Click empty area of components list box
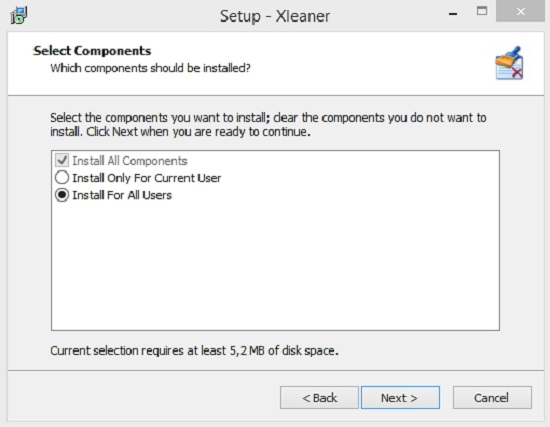Screen dimensions: 550x427 pos(275,267)
